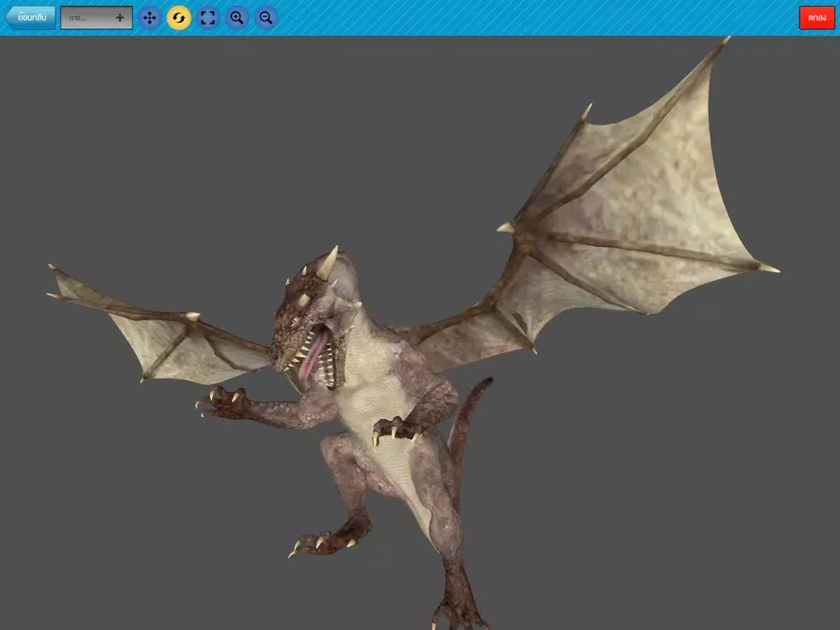Screen dimensions: 840x630
Task: Click the red ตกลง confirm button
Action: click(816, 18)
